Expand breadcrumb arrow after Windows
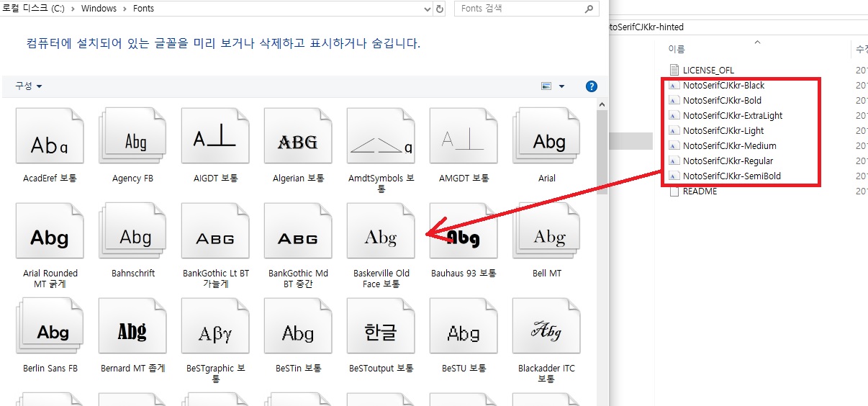The height and width of the screenshot is (406, 868). [x=124, y=9]
